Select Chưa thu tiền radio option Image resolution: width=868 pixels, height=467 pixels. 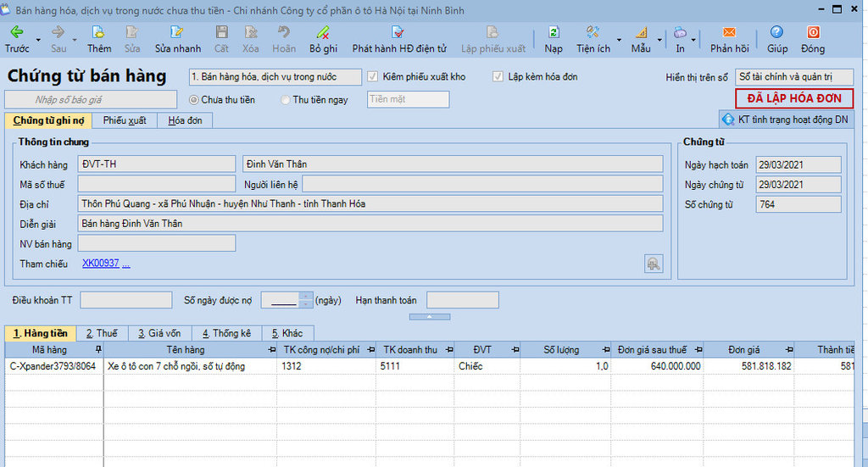[x=194, y=100]
